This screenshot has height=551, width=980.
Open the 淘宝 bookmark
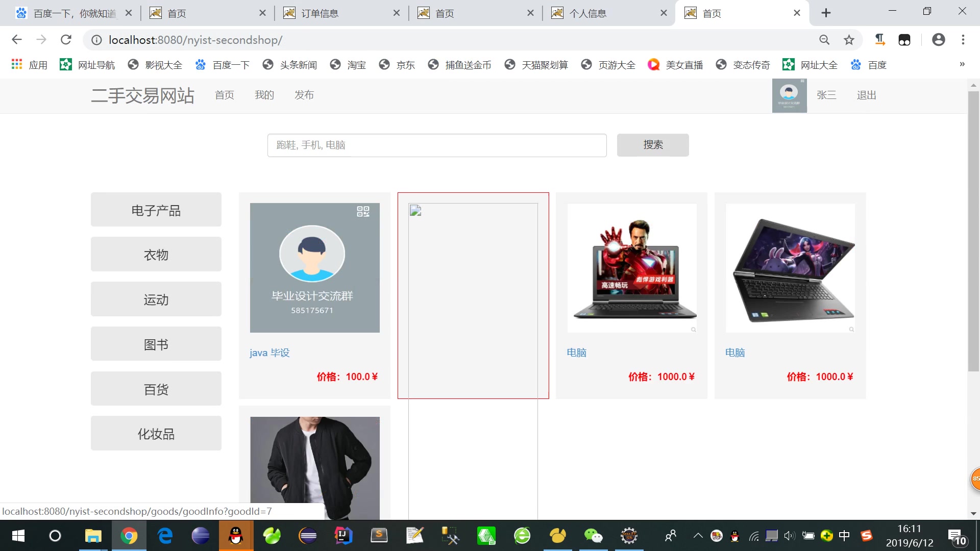click(348, 65)
